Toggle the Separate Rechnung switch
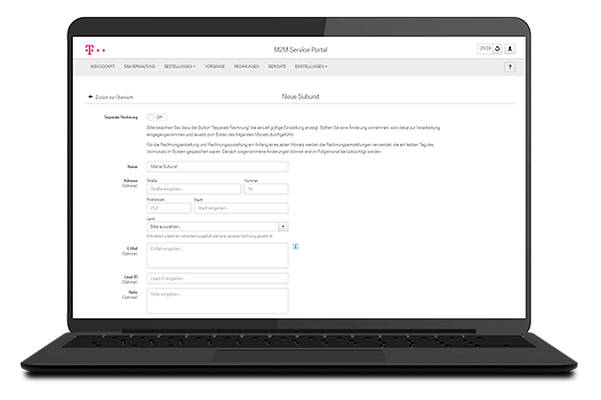Image resolution: width=601 pixels, height=400 pixels. (x=153, y=117)
